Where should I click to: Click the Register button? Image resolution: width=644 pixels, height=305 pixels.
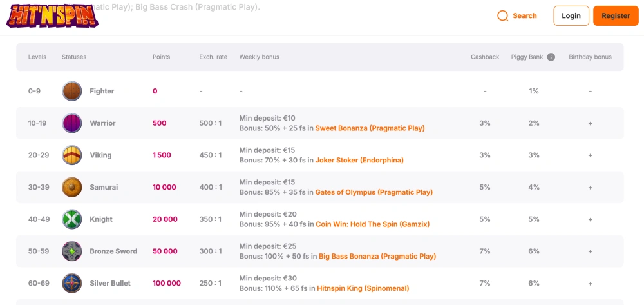pos(616,16)
